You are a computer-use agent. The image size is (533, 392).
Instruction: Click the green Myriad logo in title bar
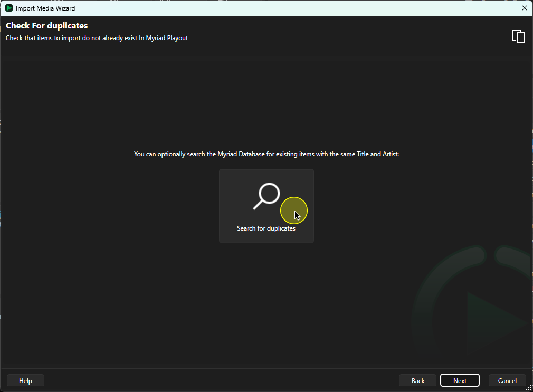(x=9, y=8)
